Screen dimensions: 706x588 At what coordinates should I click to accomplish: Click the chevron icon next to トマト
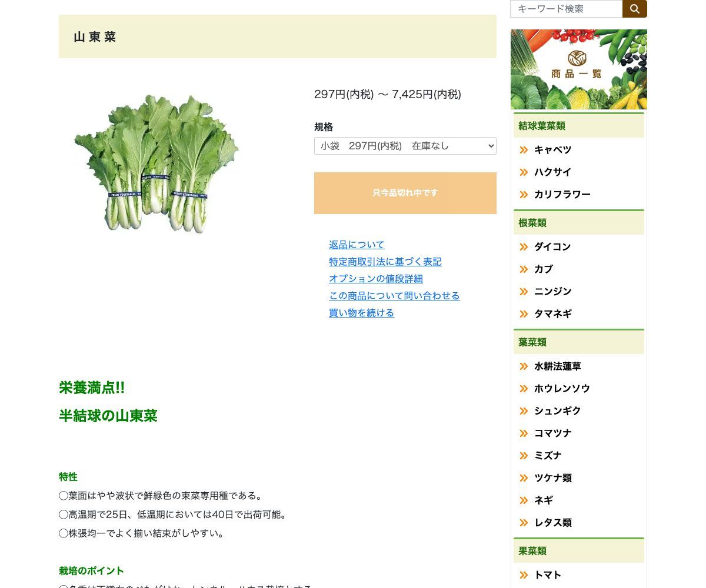524,575
